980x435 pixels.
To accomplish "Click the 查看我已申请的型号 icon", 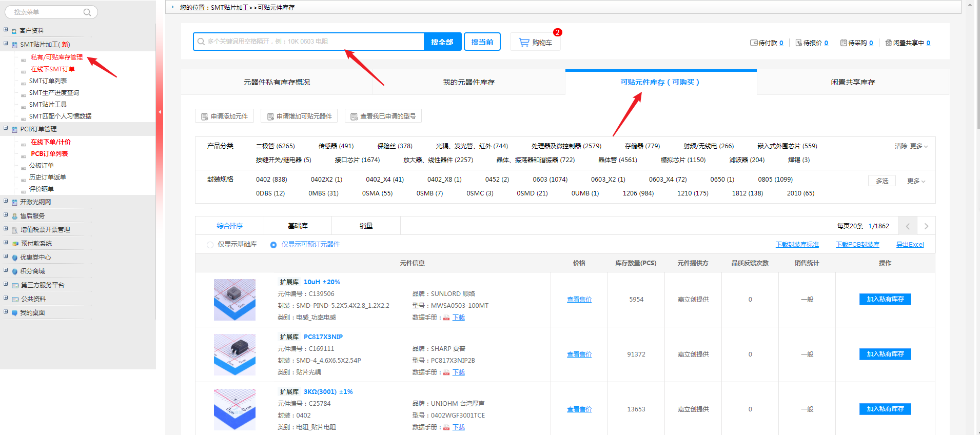I will pyautogui.click(x=354, y=116).
